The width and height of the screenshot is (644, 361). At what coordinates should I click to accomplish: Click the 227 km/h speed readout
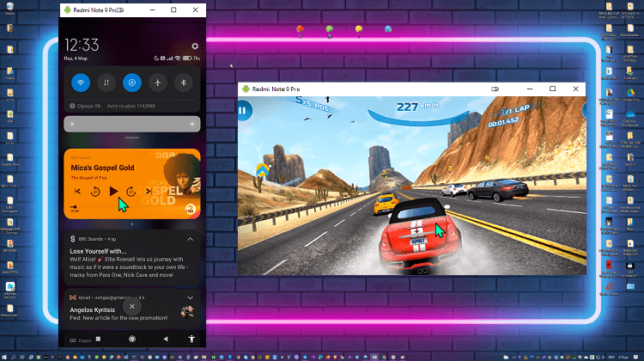pos(416,107)
